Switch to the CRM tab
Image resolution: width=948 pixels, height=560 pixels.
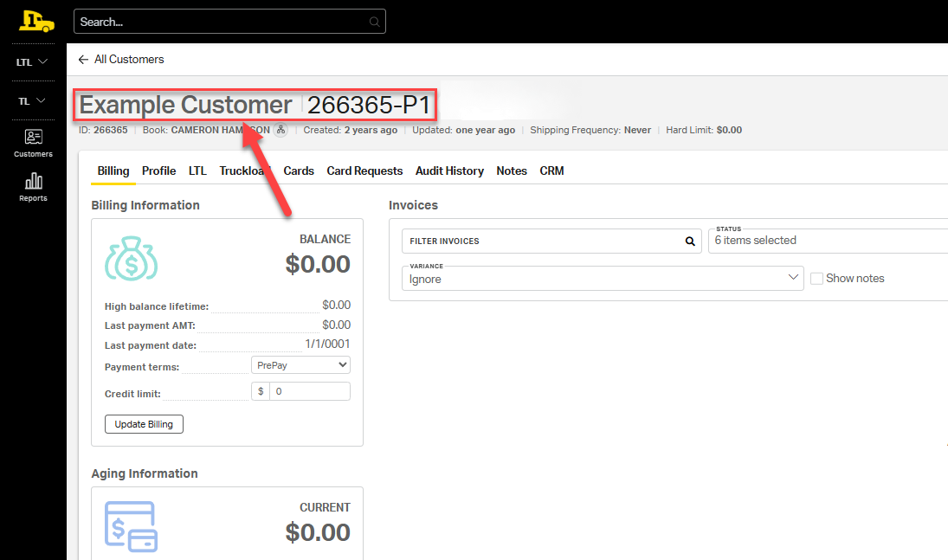click(x=551, y=171)
